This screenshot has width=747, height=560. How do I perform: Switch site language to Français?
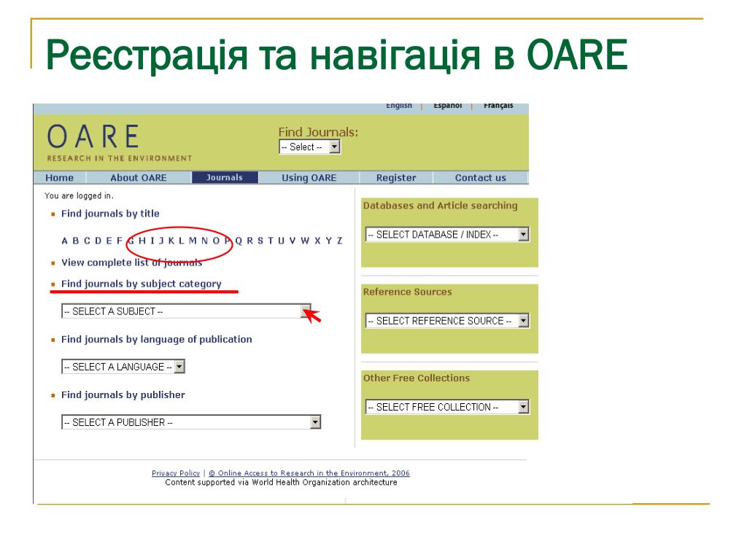pyautogui.click(x=498, y=105)
